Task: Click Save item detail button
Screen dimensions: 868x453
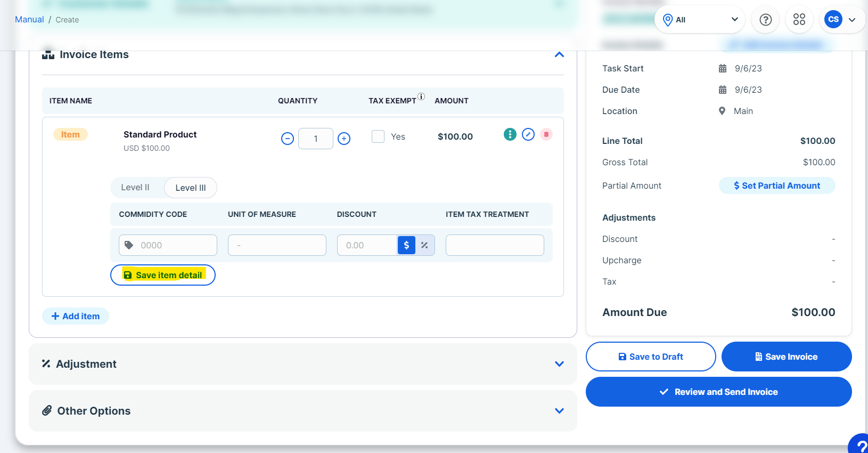Action: (x=163, y=275)
